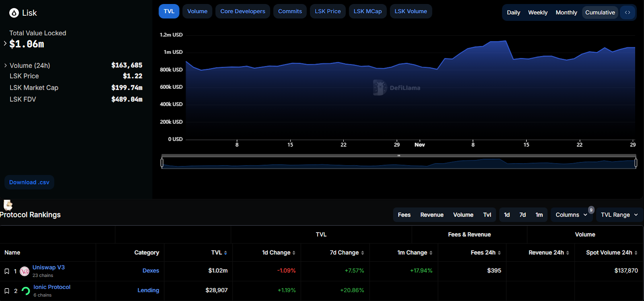
Task: Select the Fees column filter tab
Action: 404,215
